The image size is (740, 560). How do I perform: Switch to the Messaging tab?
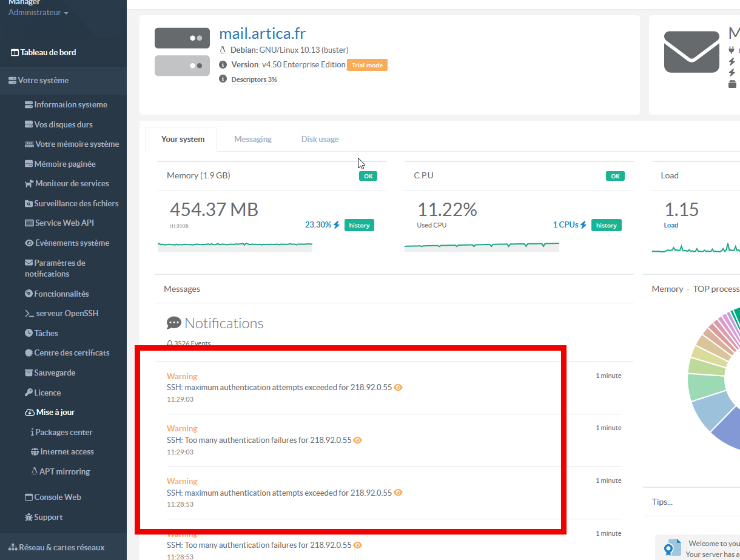point(253,139)
